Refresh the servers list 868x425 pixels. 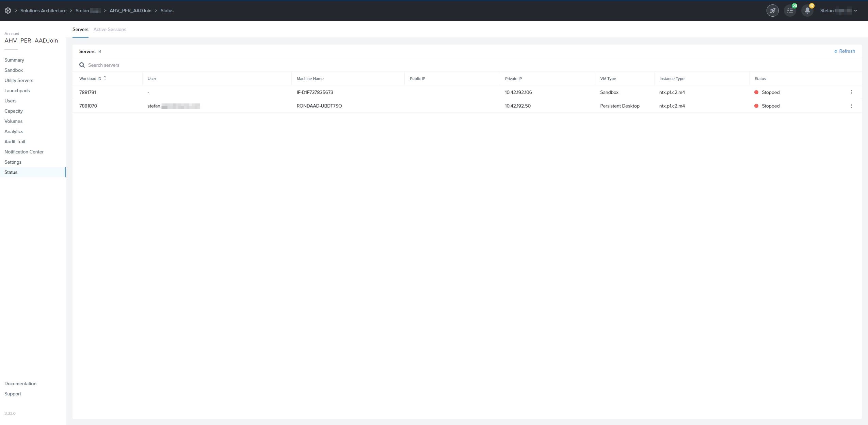coord(845,51)
